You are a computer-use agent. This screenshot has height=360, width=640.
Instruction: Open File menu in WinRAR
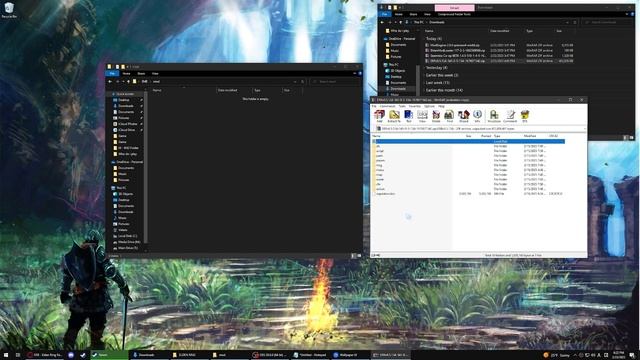[x=374, y=106]
